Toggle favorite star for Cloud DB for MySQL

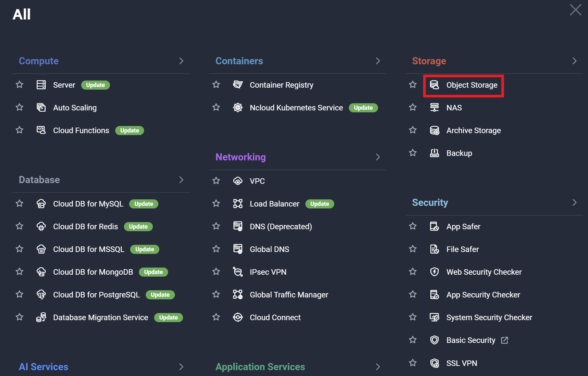[19, 204]
